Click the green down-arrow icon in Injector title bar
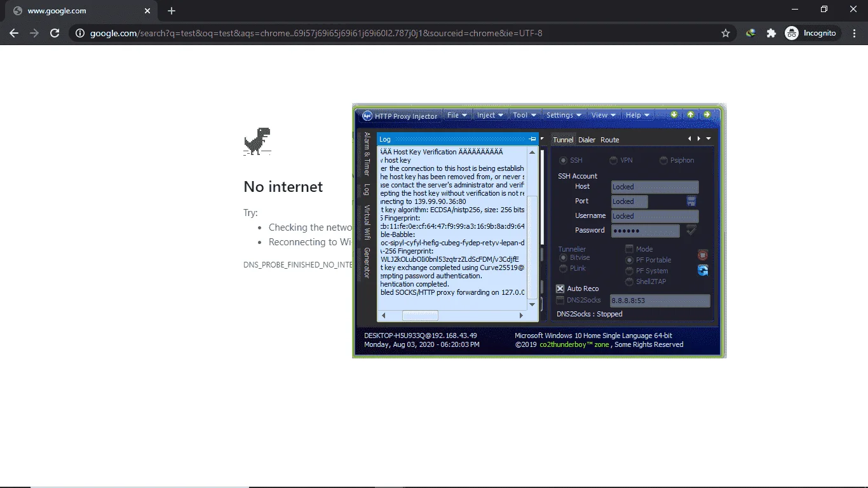 pos(674,115)
